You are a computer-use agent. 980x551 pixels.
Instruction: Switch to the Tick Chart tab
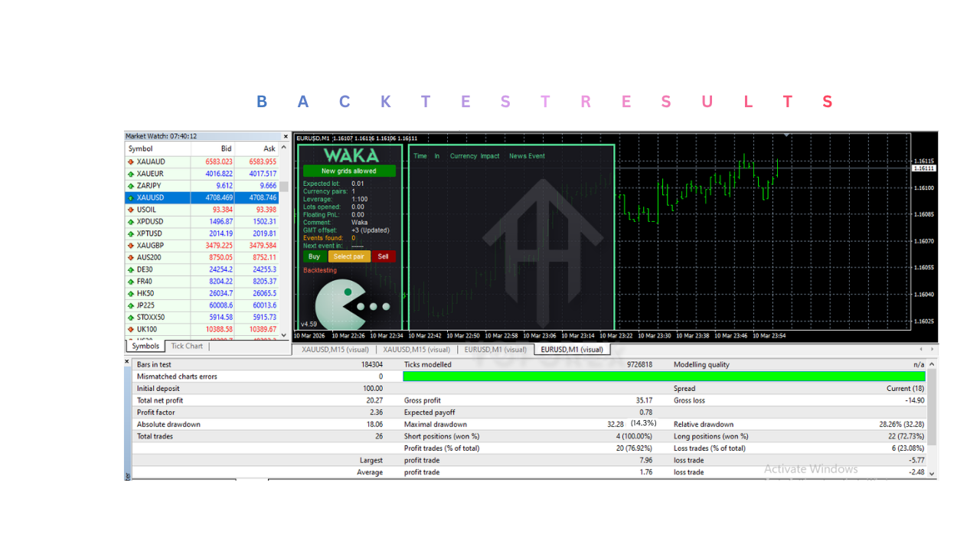pos(186,346)
